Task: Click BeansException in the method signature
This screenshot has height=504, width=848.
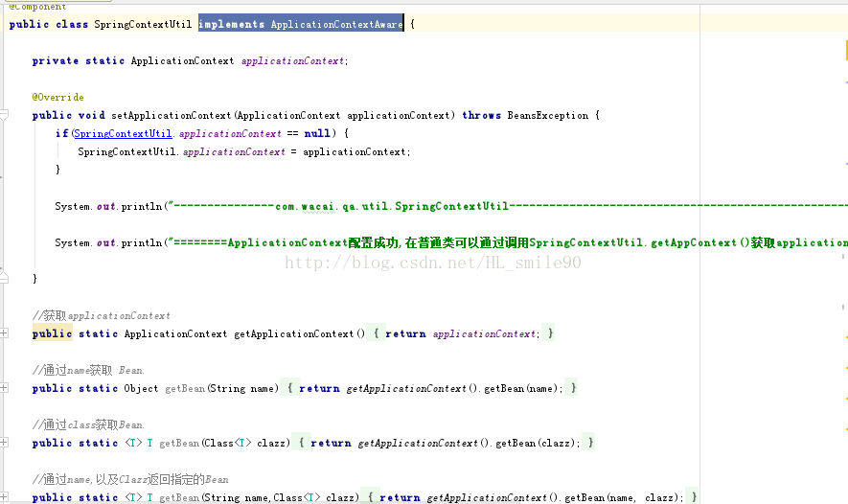Action: click(548, 115)
